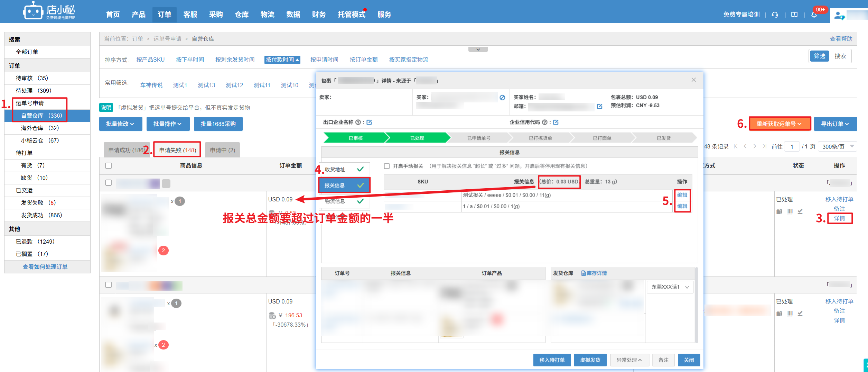Open the help manual book icon

point(794,15)
